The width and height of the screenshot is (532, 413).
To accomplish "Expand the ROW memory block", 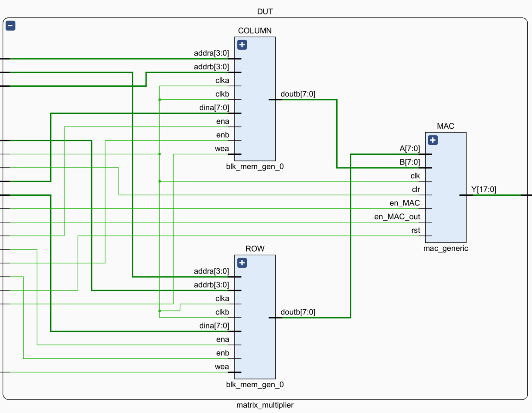I will click(242, 263).
